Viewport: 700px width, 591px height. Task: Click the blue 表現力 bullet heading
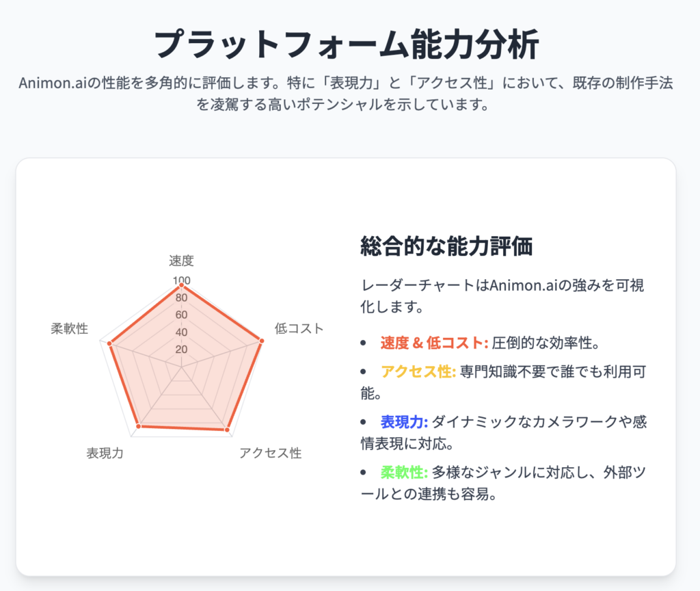[404, 421]
